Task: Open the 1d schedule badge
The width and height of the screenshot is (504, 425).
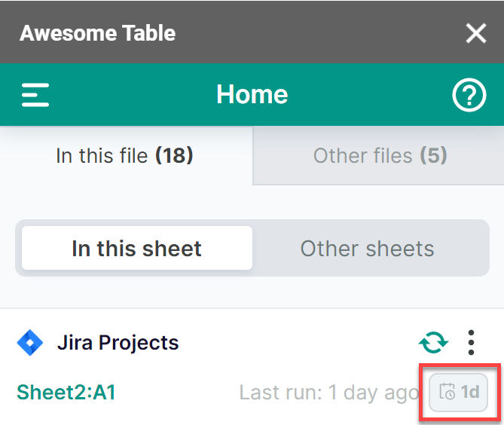Action: point(459,393)
